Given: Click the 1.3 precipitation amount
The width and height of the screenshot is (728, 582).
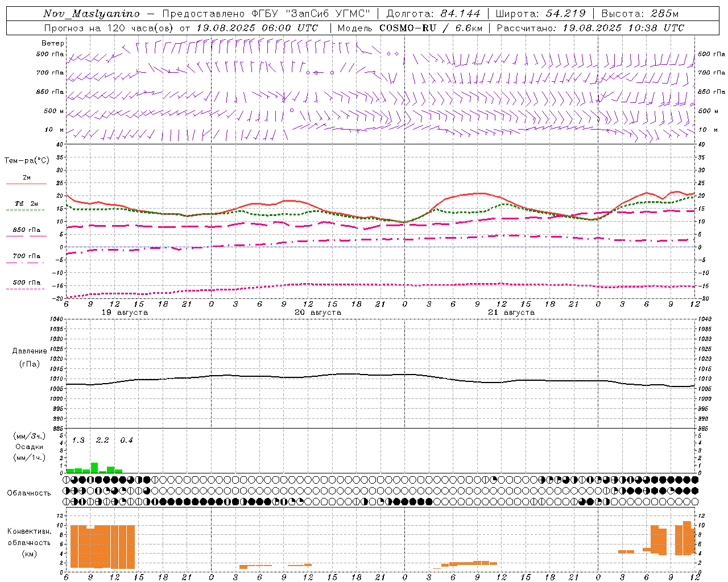Looking at the screenshot, I should click(x=78, y=440).
